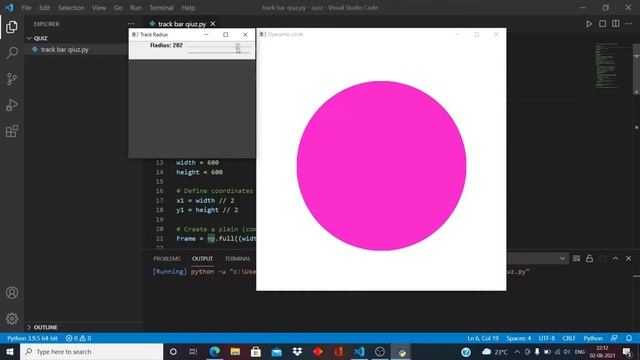The height and width of the screenshot is (360, 640).
Task: Go to line via Ln 6, Col 19
Action: click(483, 338)
